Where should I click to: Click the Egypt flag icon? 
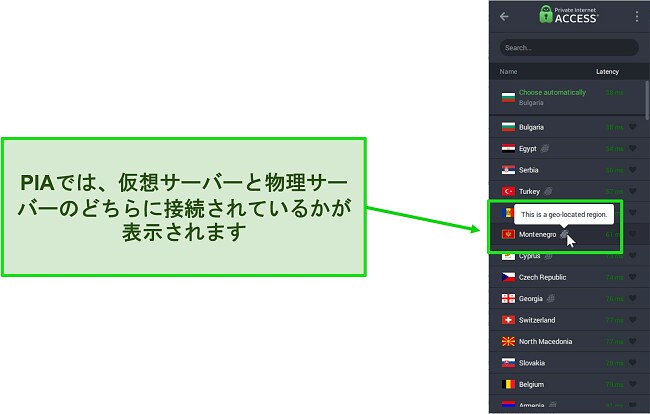(x=508, y=148)
